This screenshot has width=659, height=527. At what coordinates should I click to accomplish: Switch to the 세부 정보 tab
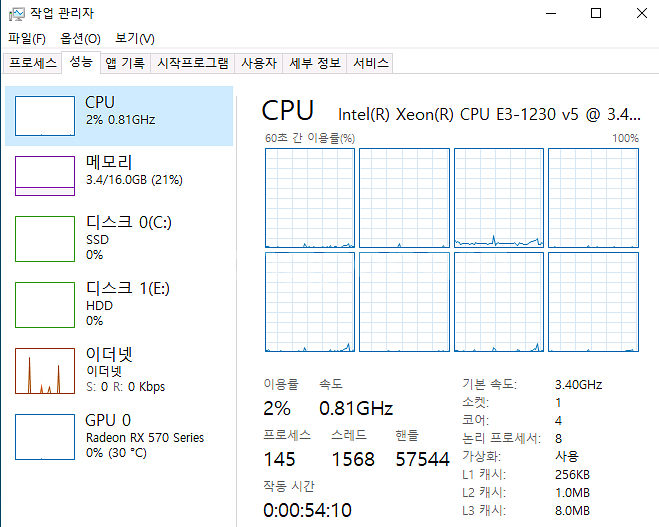(x=315, y=64)
